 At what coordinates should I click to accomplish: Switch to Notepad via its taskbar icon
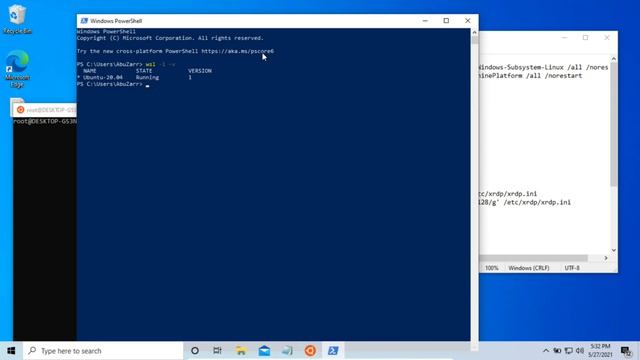[287, 351]
